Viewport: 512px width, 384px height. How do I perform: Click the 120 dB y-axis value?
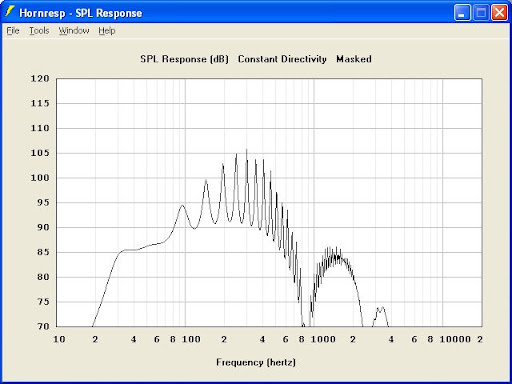coord(40,79)
